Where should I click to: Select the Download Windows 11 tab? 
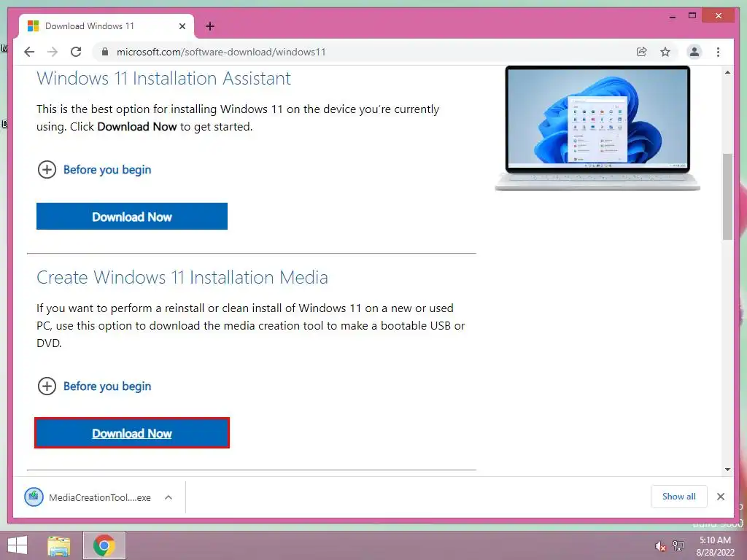107,26
